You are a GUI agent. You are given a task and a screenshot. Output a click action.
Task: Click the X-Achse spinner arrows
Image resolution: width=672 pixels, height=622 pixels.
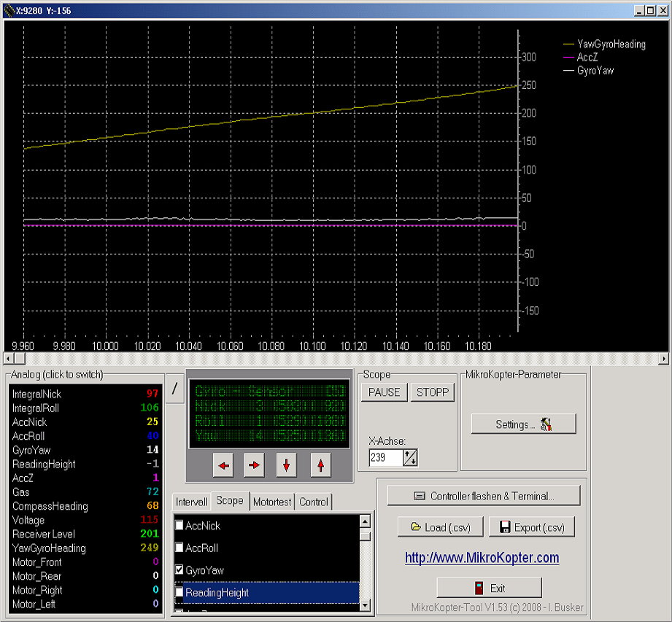tap(410, 458)
